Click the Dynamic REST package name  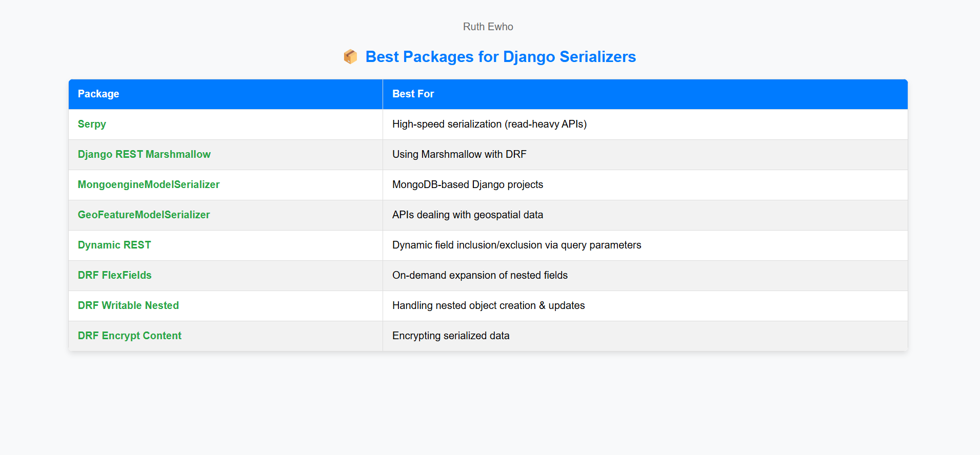[114, 245]
